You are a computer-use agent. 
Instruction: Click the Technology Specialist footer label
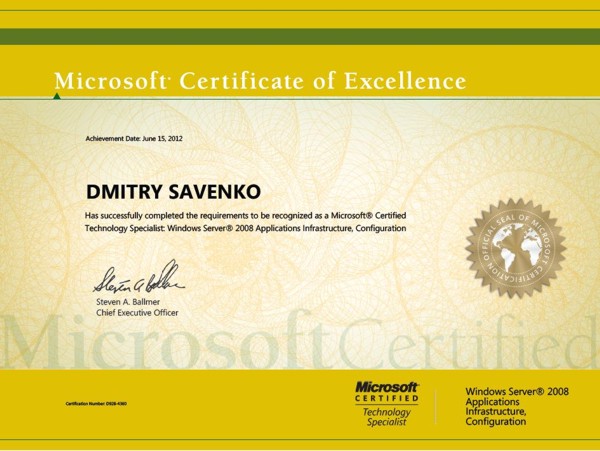pyautogui.click(x=386, y=417)
